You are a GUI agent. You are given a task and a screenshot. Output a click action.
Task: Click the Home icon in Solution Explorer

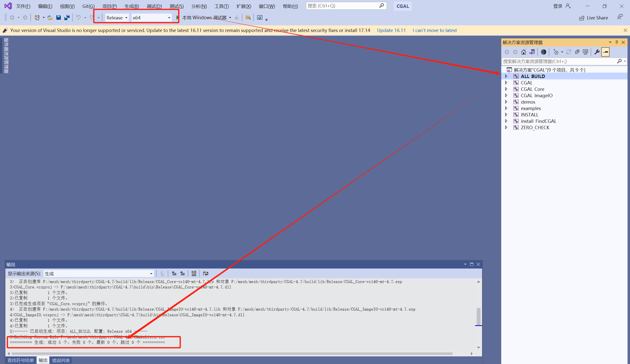(x=523, y=52)
